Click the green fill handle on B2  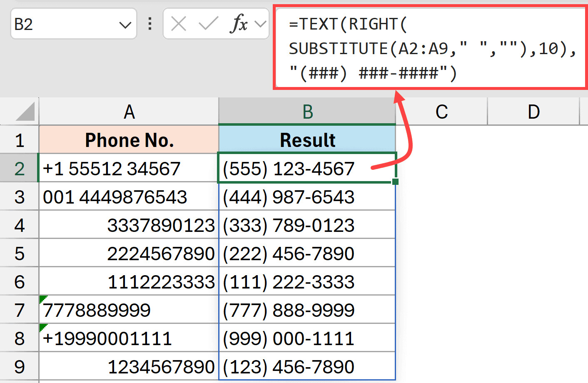click(395, 182)
